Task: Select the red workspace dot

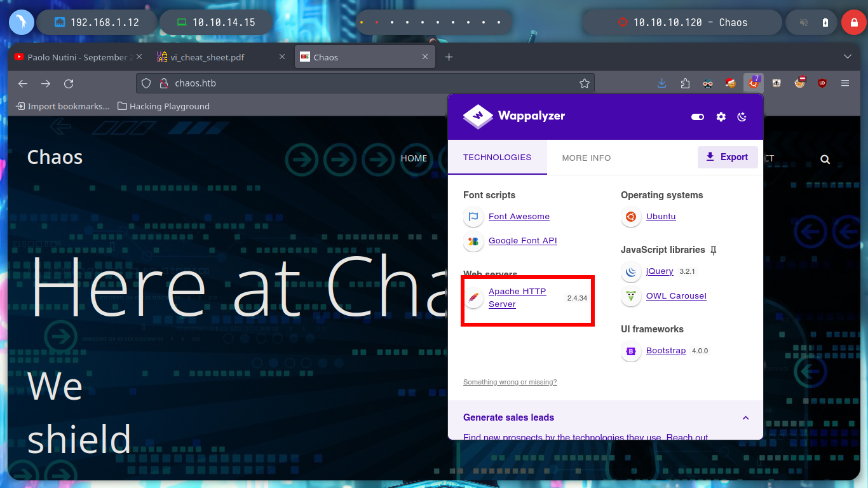Action: [x=377, y=22]
